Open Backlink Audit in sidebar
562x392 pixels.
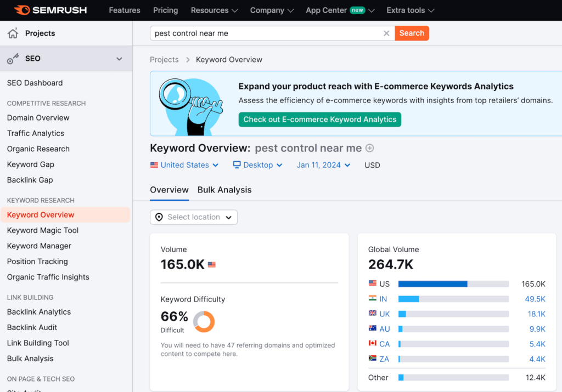point(32,327)
